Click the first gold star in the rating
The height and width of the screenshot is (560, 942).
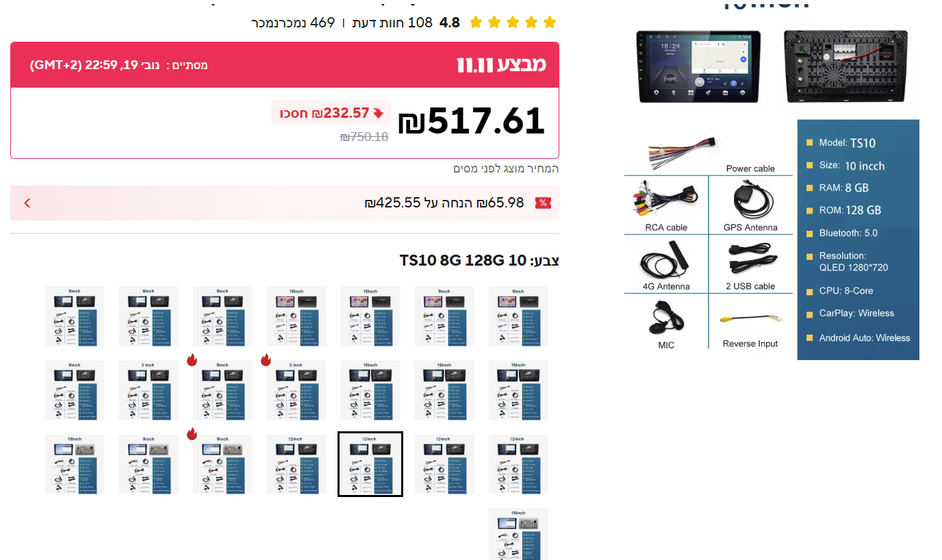475,22
